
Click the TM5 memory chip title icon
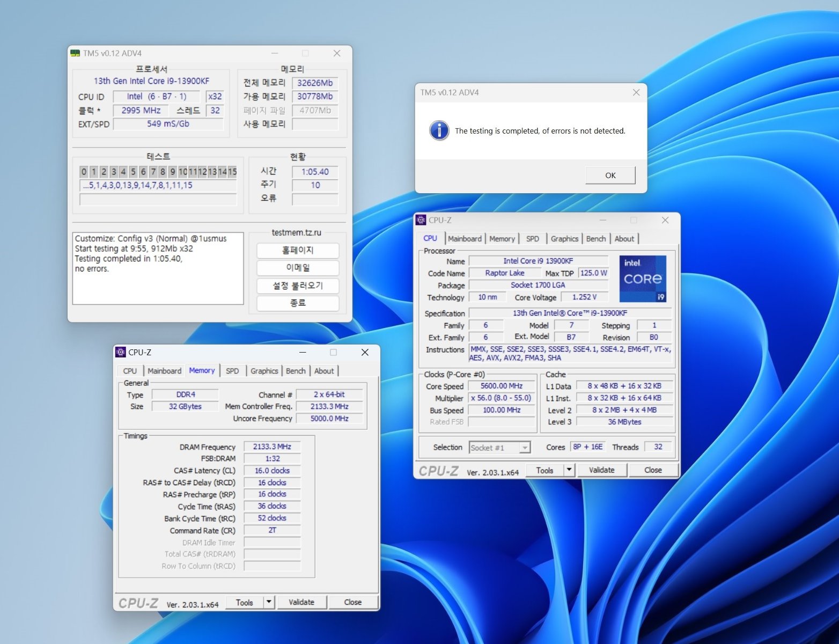(76, 53)
